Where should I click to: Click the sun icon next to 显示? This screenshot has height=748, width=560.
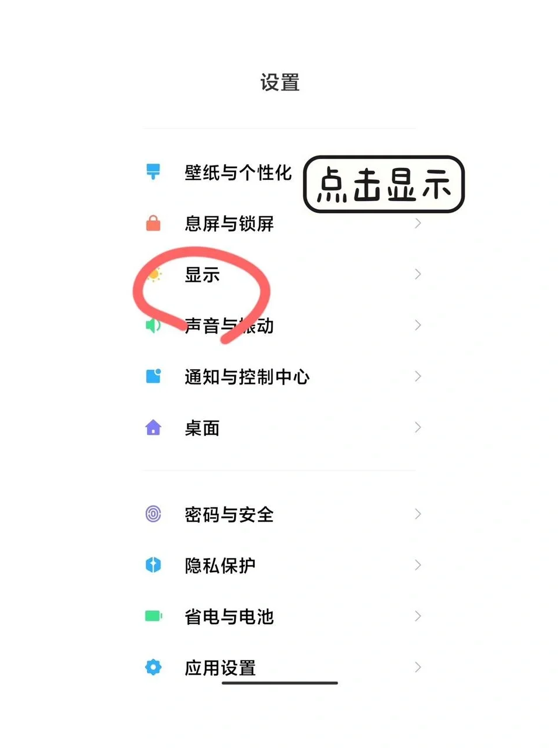(x=154, y=274)
